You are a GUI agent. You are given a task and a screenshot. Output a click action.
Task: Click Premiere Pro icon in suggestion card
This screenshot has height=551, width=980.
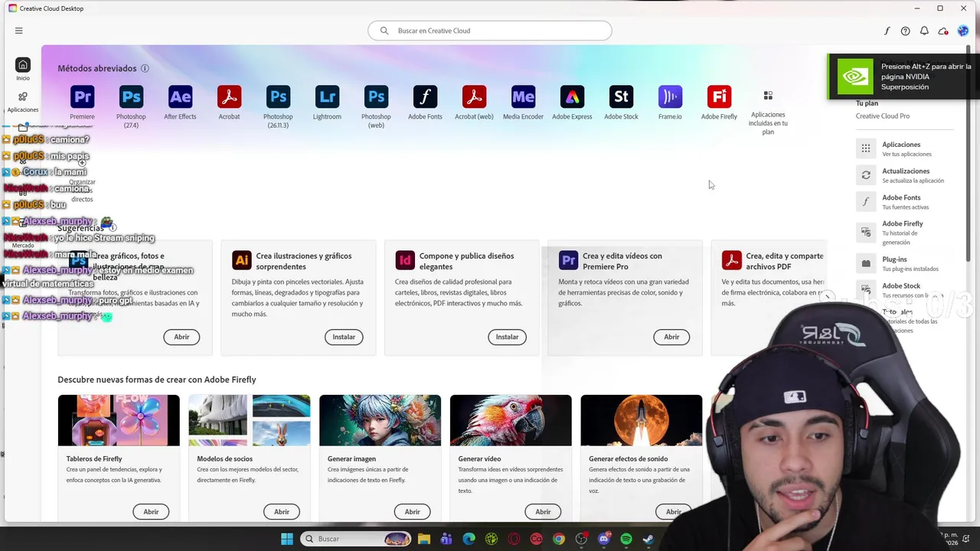(x=568, y=261)
